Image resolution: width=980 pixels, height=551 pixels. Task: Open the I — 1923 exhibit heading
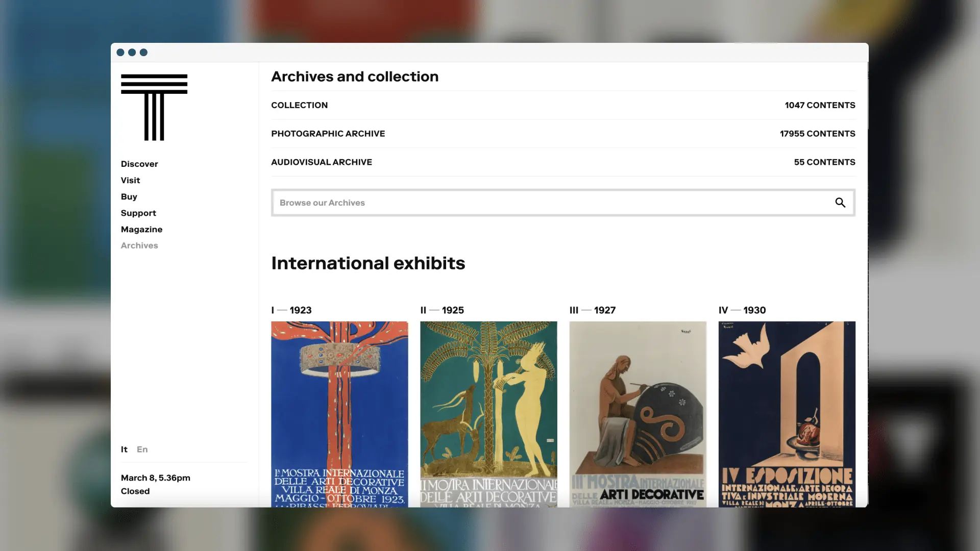(x=291, y=310)
